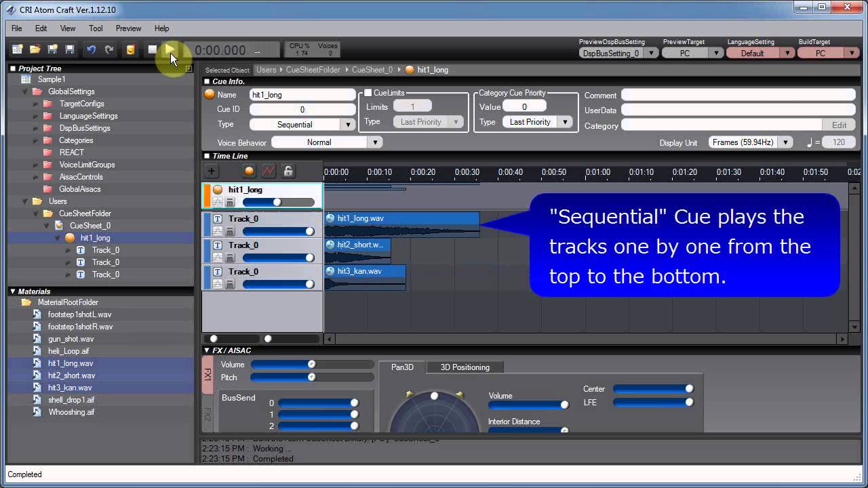
Task: Click the T icon of the hit3_kan.wav track
Action: tap(218, 272)
